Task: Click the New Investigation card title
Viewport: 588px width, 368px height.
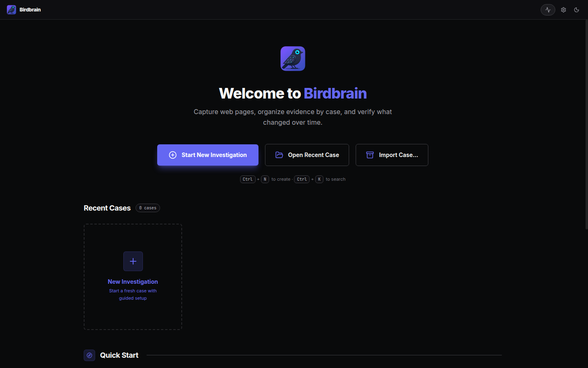Action: point(133,282)
